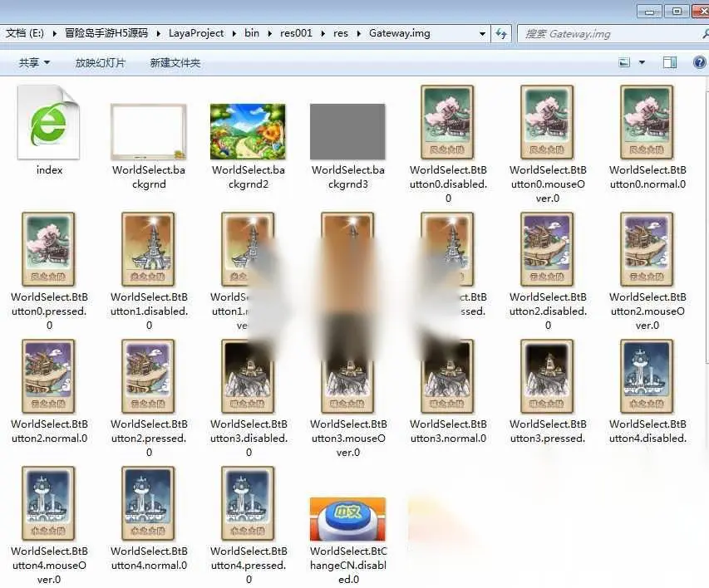Select the index file icon
This screenshot has height=588, width=709.
[x=49, y=123]
